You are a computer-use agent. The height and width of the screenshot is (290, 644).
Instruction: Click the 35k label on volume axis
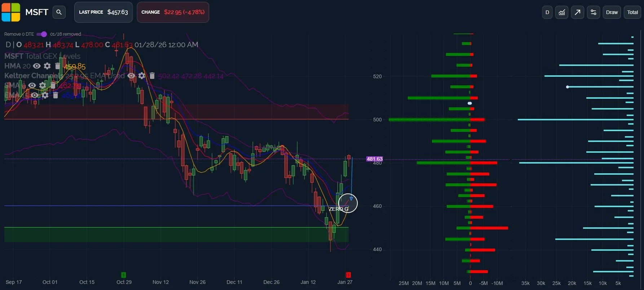point(525,283)
